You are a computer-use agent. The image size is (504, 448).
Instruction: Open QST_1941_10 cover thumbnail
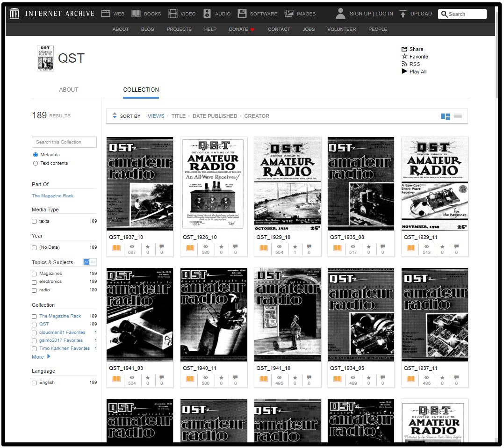[288, 315]
